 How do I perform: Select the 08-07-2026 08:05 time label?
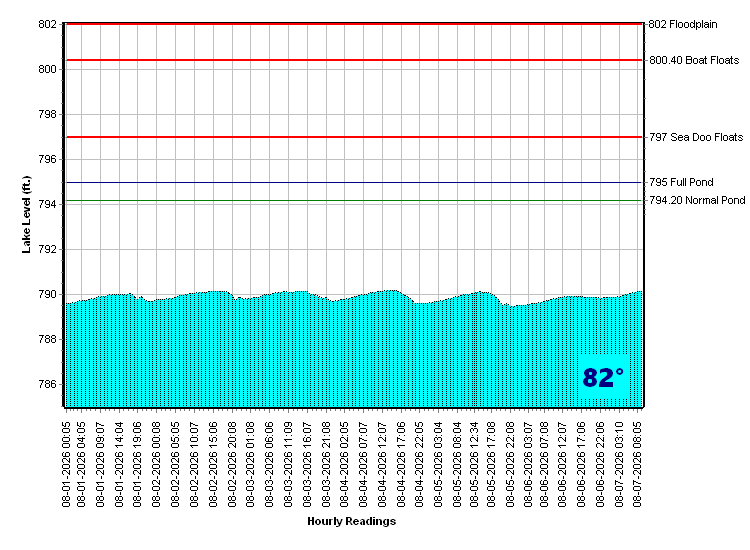(637, 464)
